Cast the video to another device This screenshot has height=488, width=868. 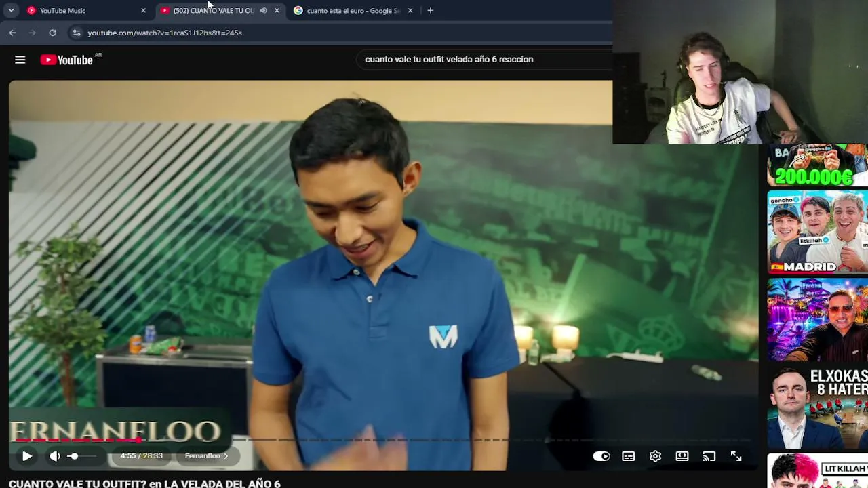tap(709, 456)
